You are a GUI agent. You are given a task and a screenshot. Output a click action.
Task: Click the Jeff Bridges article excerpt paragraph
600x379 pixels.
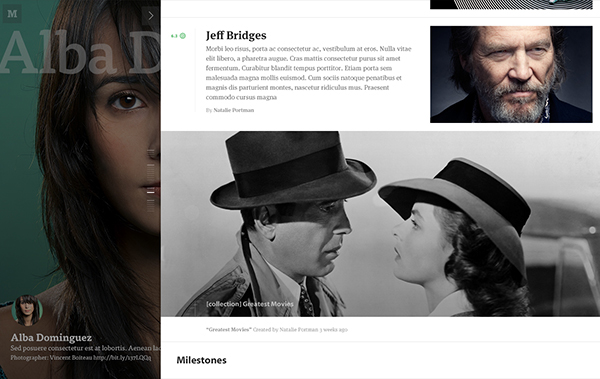click(x=308, y=73)
